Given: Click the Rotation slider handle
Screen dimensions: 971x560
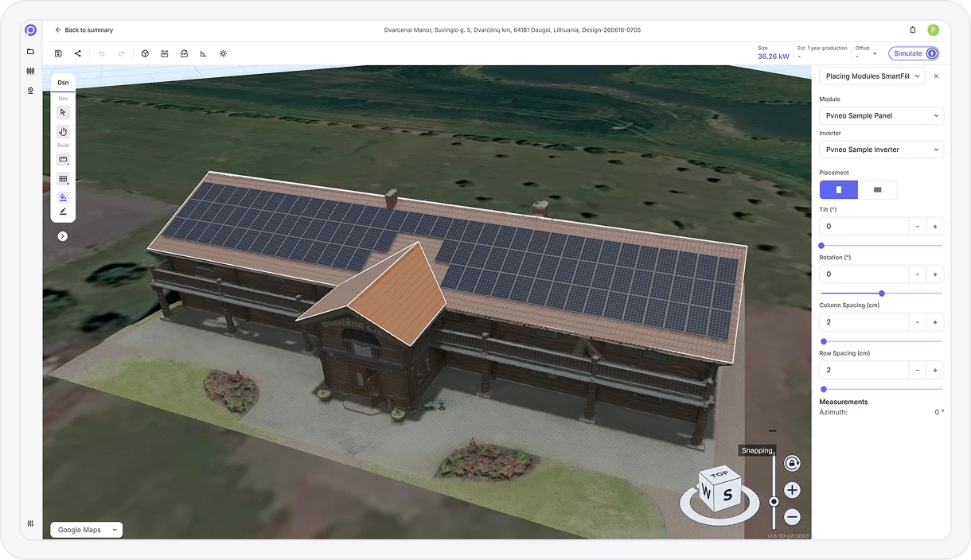Looking at the screenshot, I should [x=881, y=294].
